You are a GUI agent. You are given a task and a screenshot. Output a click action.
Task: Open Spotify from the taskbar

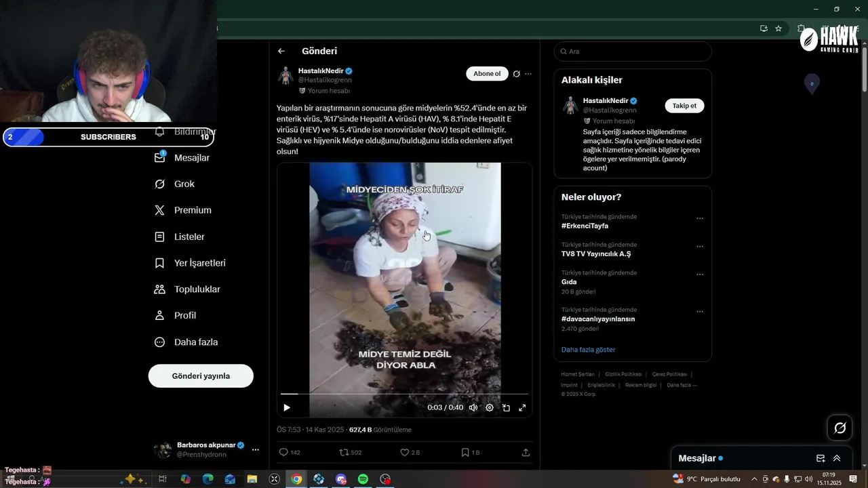pyautogui.click(x=363, y=479)
